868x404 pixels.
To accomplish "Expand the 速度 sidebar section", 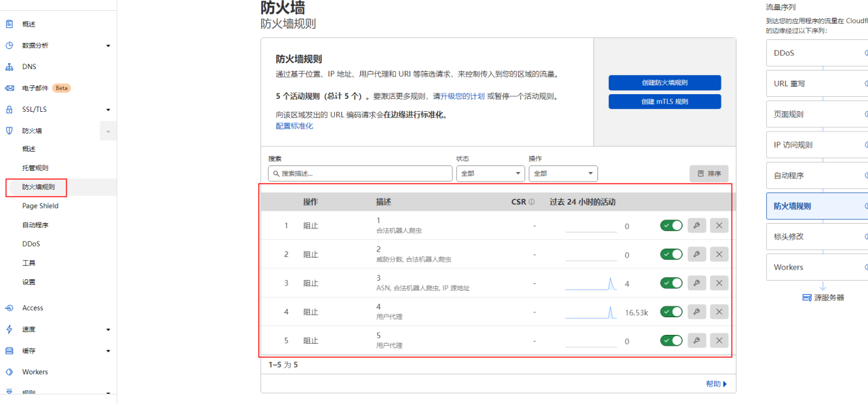I will click(x=108, y=329).
